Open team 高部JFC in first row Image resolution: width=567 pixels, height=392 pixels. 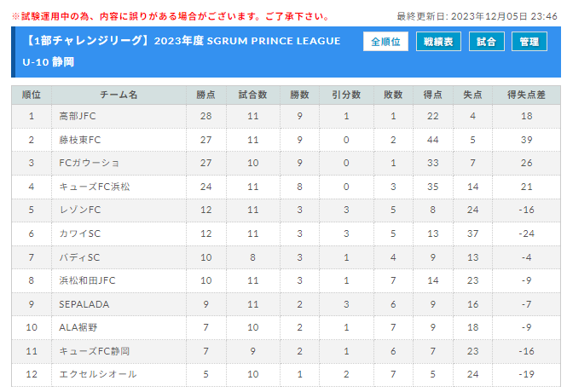78,117
